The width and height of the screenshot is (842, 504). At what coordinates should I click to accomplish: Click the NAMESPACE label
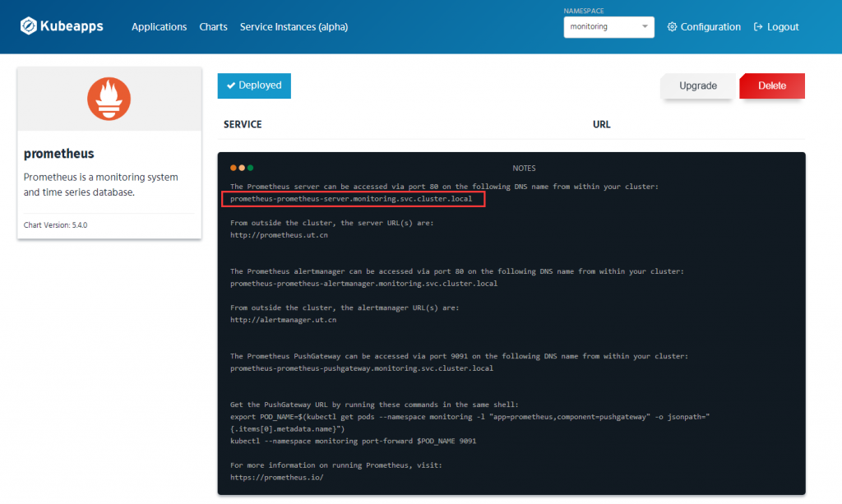tap(584, 11)
